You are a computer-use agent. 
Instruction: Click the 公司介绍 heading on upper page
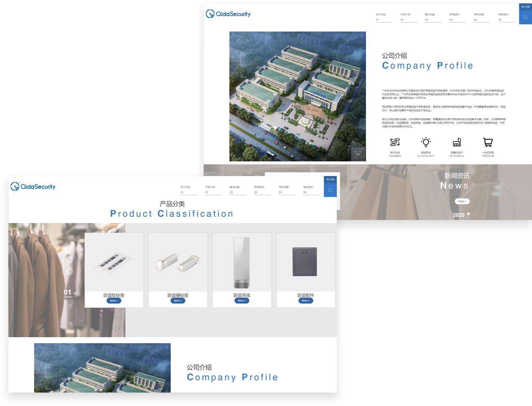point(394,56)
